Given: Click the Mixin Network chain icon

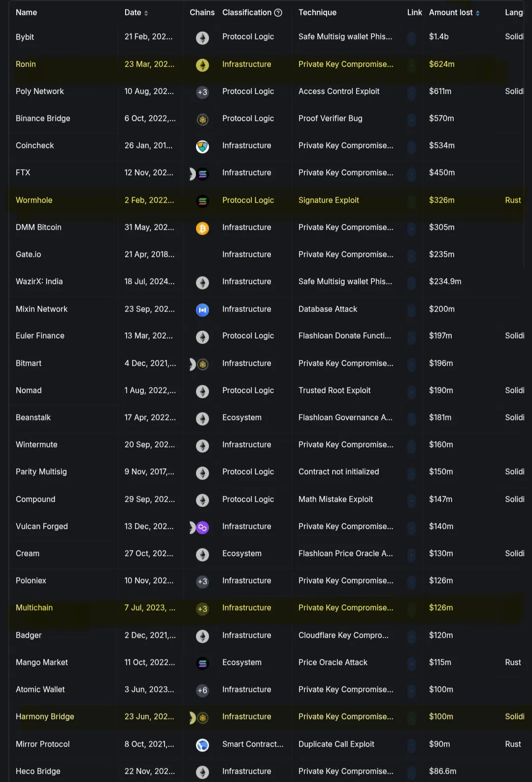Looking at the screenshot, I should pos(202,310).
